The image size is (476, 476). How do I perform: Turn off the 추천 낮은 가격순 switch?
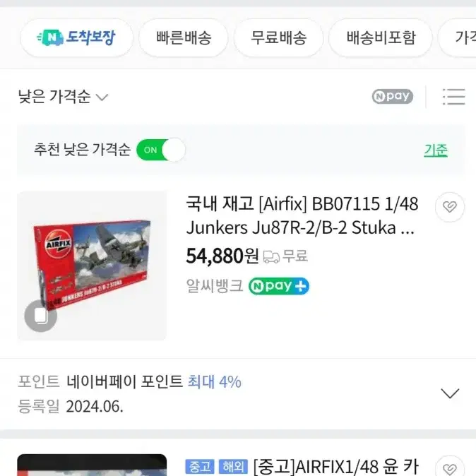[x=160, y=150]
